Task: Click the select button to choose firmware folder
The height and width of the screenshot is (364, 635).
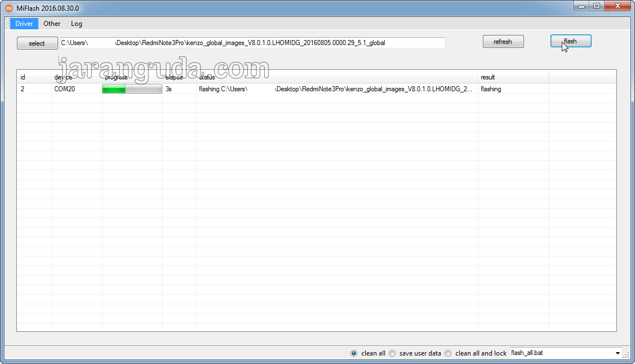Action: pos(37,43)
